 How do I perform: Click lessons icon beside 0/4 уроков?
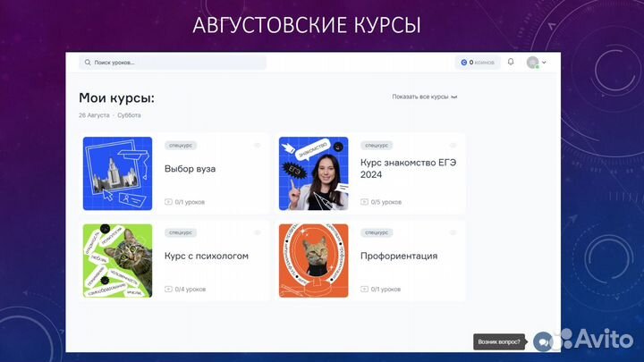(168, 290)
